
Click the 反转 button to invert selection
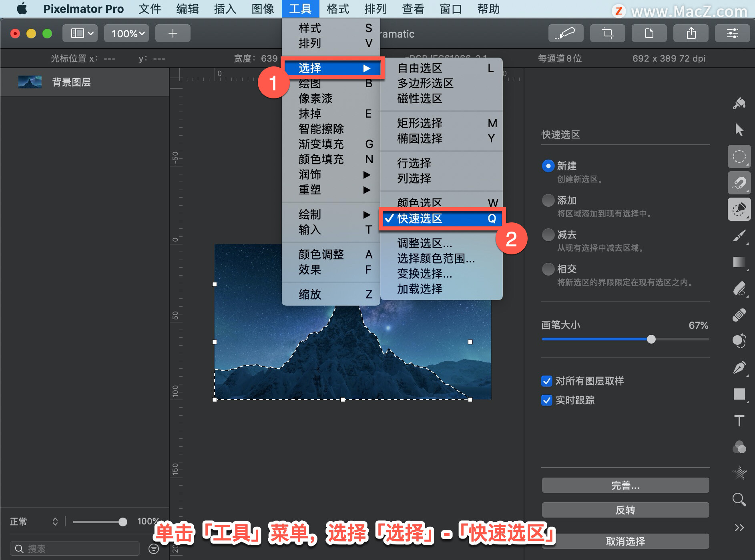pyautogui.click(x=625, y=510)
